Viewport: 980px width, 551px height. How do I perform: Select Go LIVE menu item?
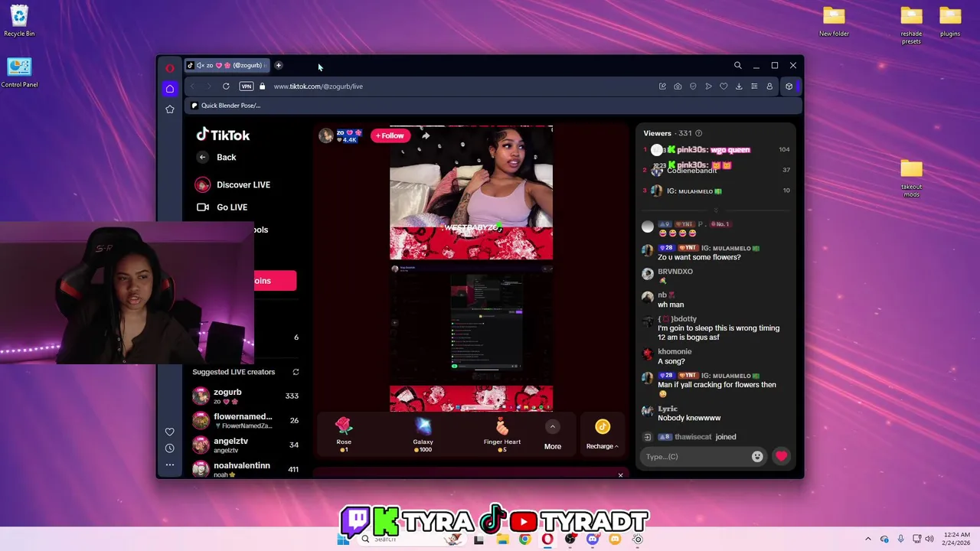[222, 207]
